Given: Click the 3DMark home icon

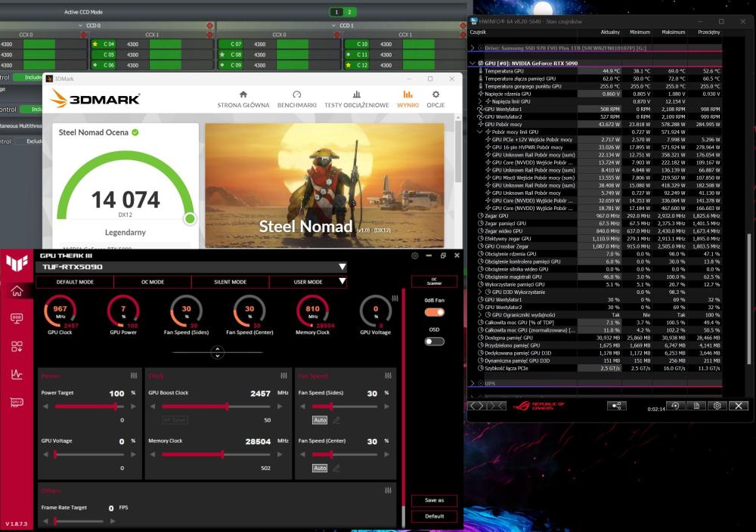Looking at the screenshot, I should 243,94.
